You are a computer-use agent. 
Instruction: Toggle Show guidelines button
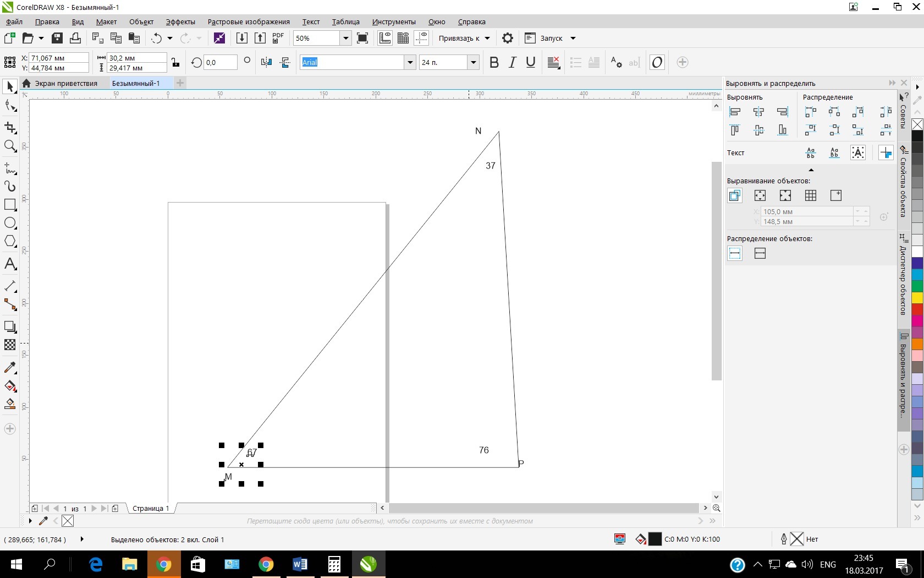tap(422, 38)
